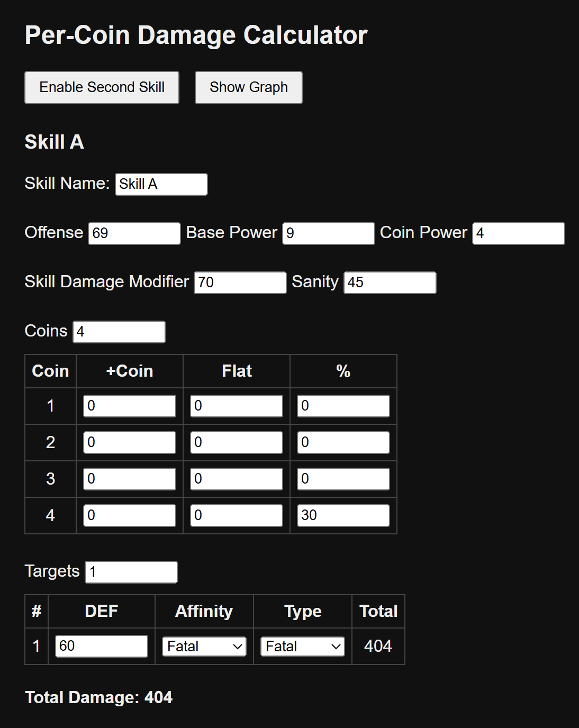Screen dimensions: 579x728
Task: Focus the Skill Name input field
Action: tap(161, 184)
